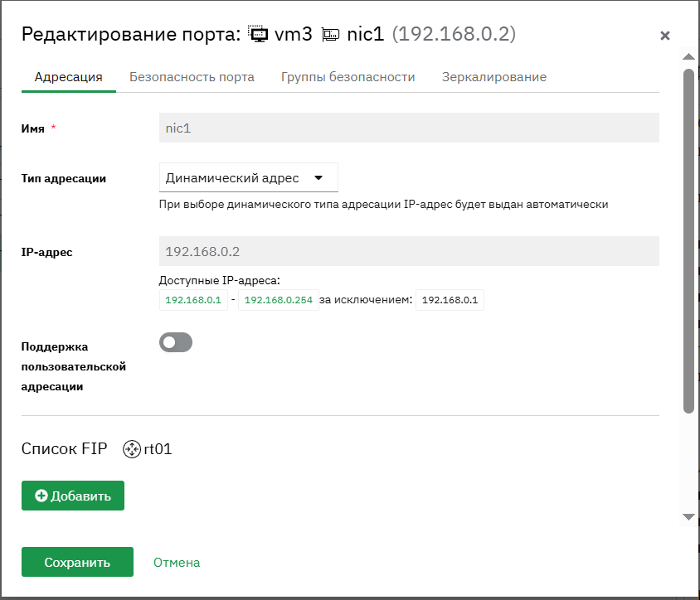Click the rt01 router name
Viewport: 700px width, 600px height.
coord(158,449)
